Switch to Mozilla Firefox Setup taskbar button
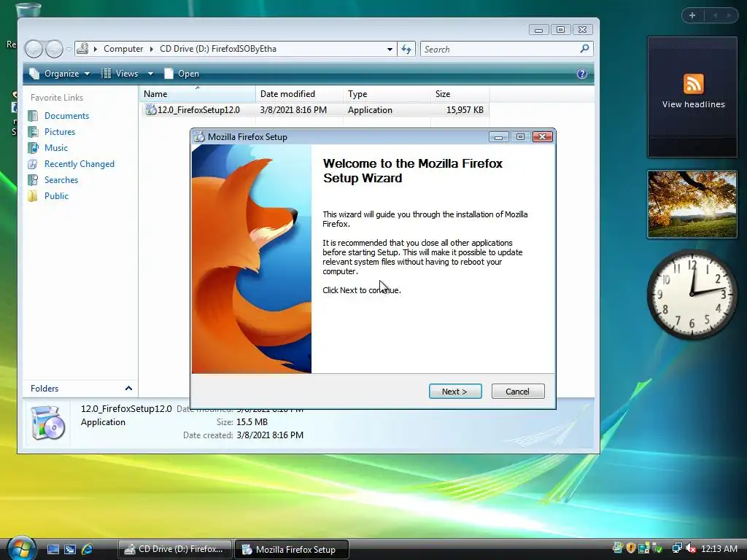Image resolution: width=747 pixels, height=560 pixels. click(292, 549)
